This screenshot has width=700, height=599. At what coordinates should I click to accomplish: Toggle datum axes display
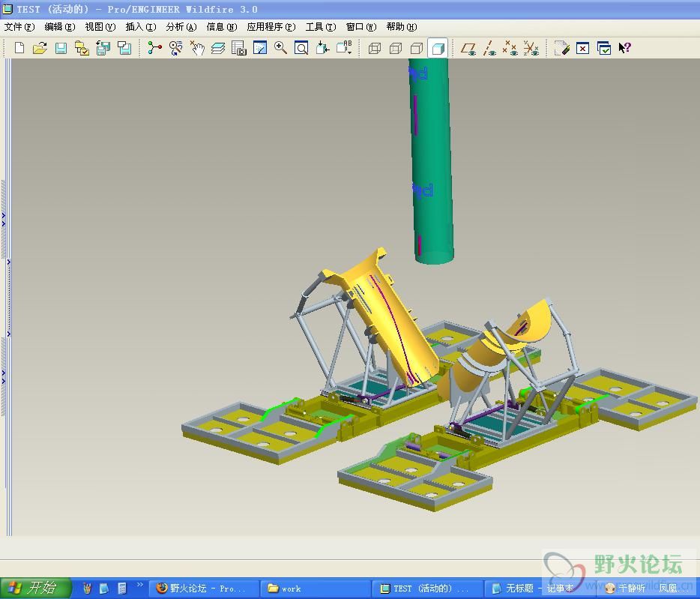(489, 48)
